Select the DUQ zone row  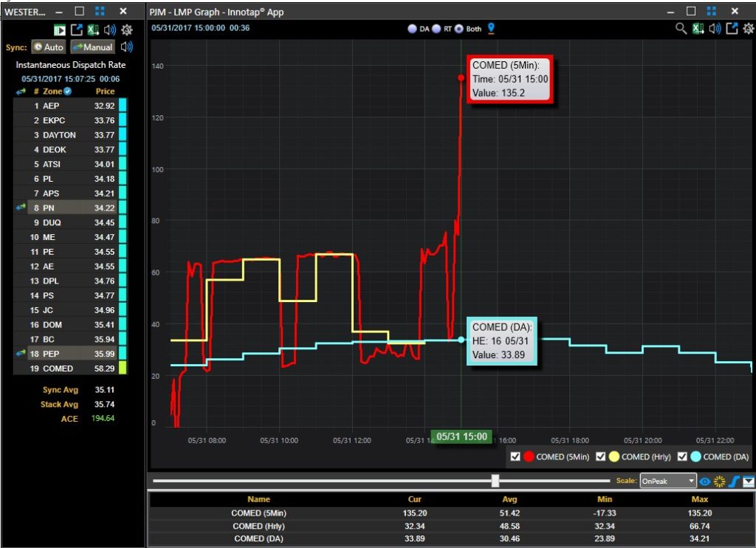(70, 222)
